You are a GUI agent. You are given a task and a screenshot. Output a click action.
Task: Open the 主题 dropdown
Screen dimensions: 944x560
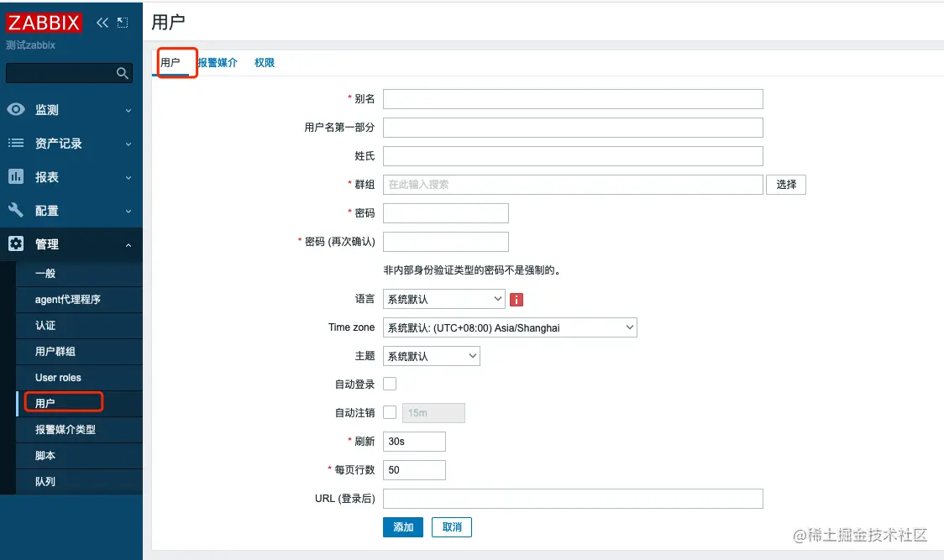coord(432,356)
